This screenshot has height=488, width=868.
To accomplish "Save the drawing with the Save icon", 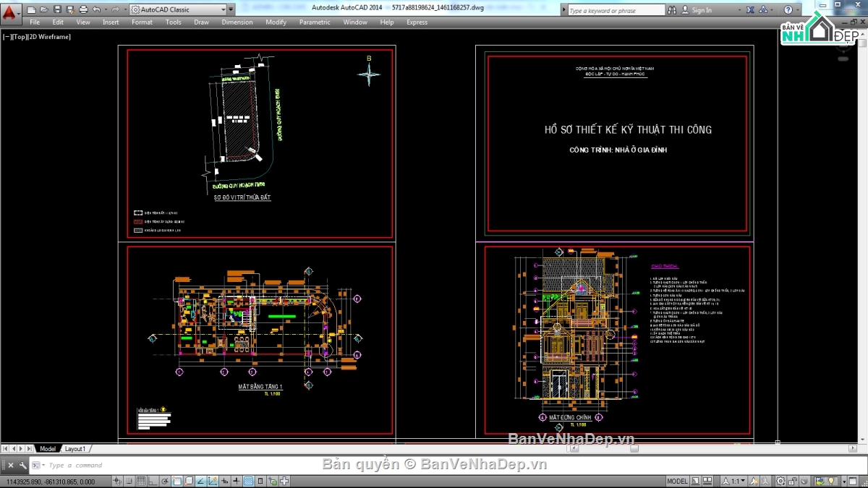I will (x=56, y=10).
